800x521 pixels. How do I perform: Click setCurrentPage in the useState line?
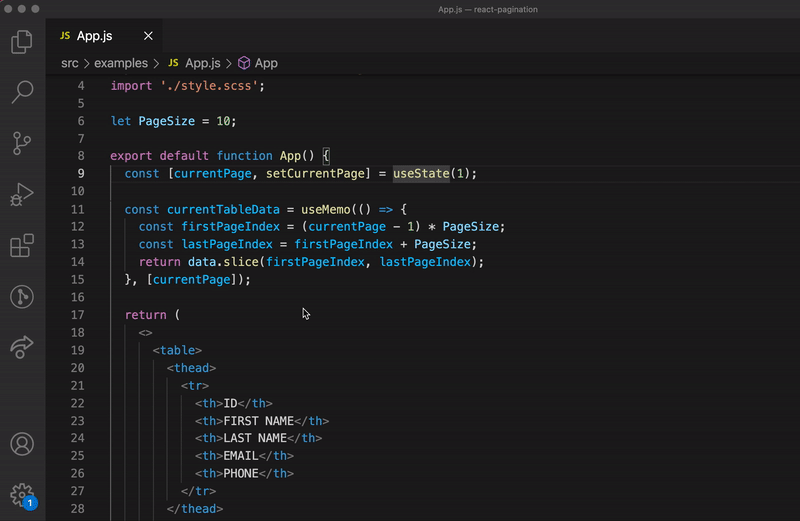[x=313, y=173]
